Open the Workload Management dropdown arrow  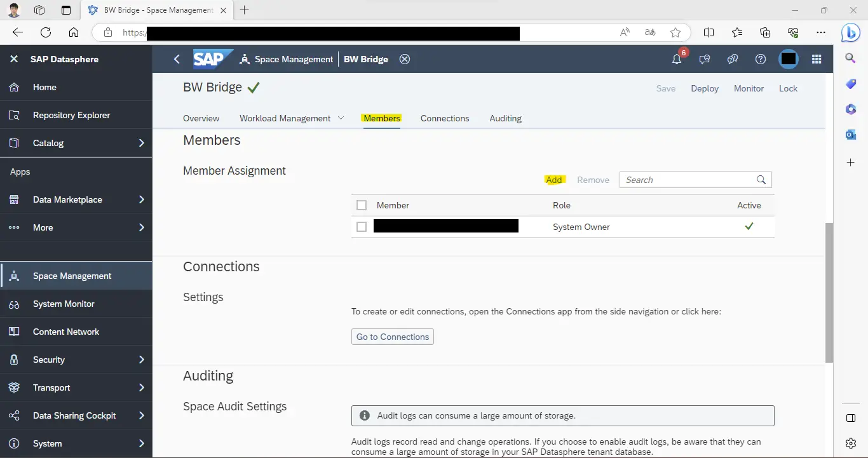pyautogui.click(x=341, y=118)
